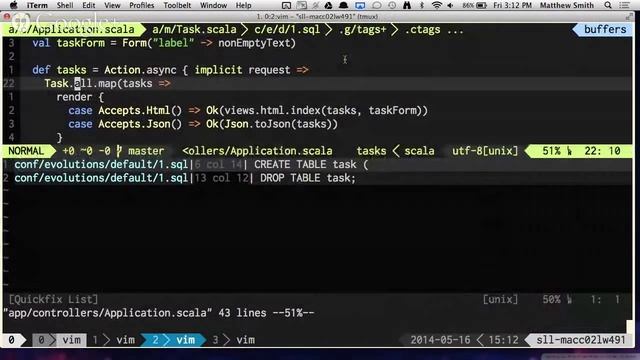Click the Time Machine clock icon
Viewport: 640px width, 360px height.
click(392, 5)
